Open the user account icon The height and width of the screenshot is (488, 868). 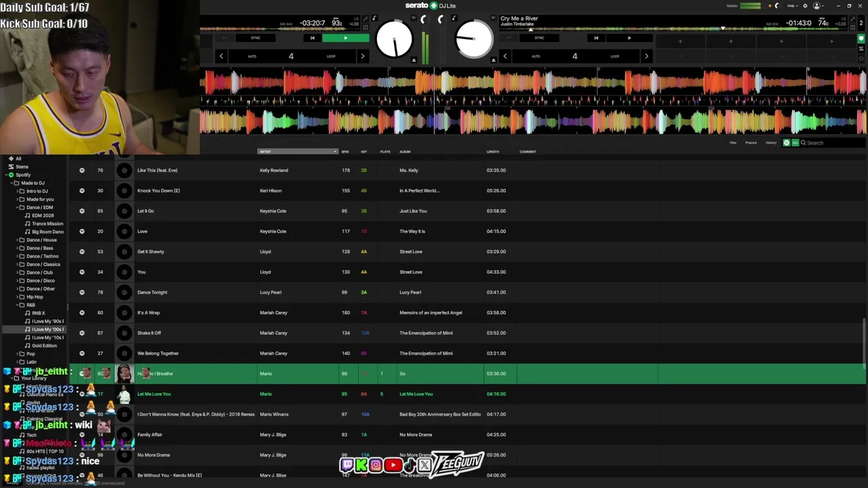click(x=816, y=5)
